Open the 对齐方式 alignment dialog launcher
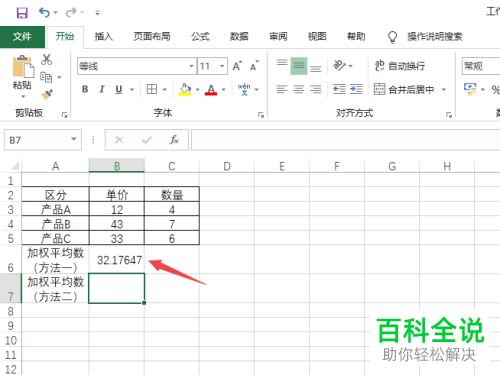This screenshot has height=375, width=500. click(449, 115)
